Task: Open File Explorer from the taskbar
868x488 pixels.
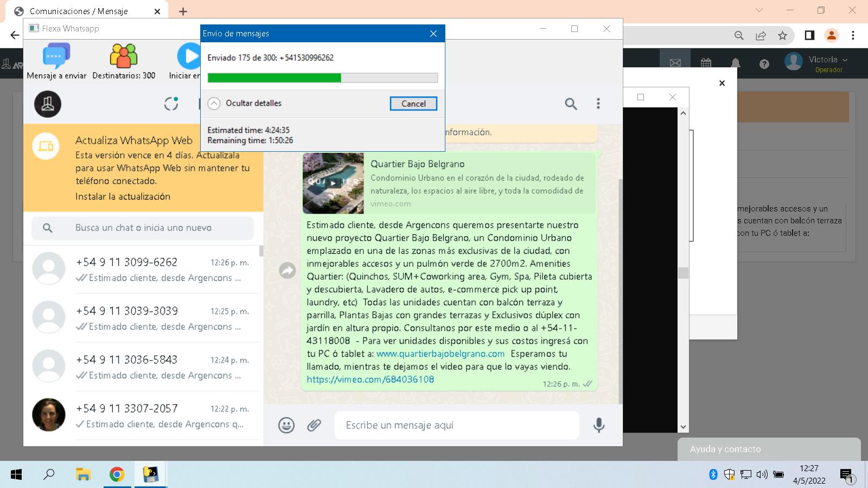Action: pos(82,475)
